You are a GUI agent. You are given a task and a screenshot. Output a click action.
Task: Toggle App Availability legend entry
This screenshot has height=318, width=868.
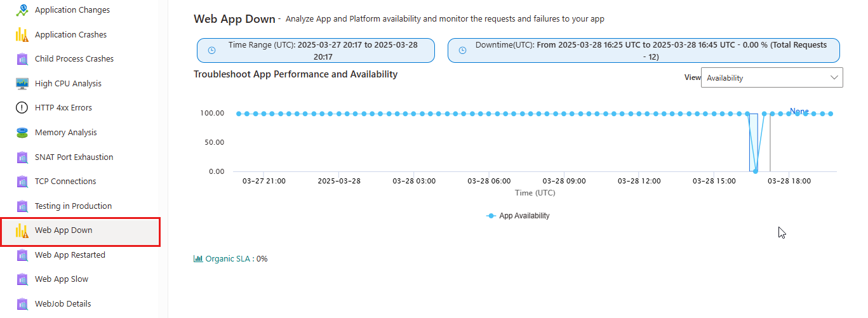(518, 216)
